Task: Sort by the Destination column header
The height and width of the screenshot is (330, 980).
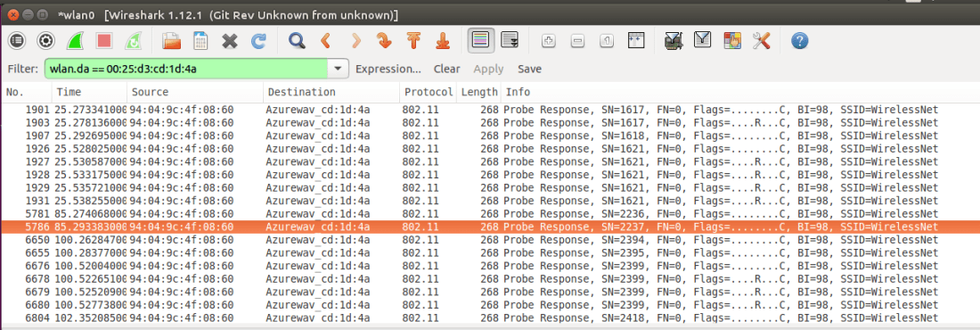Action: 331,92
